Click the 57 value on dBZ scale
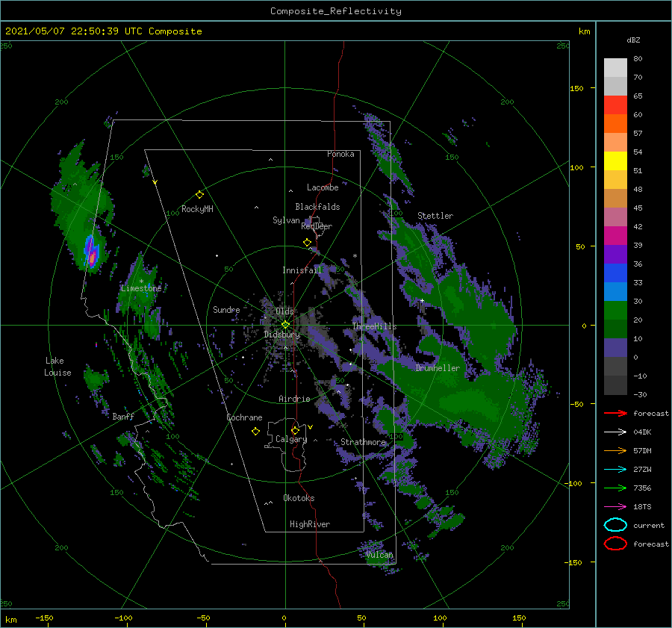 pyautogui.click(x=638, y=133)
